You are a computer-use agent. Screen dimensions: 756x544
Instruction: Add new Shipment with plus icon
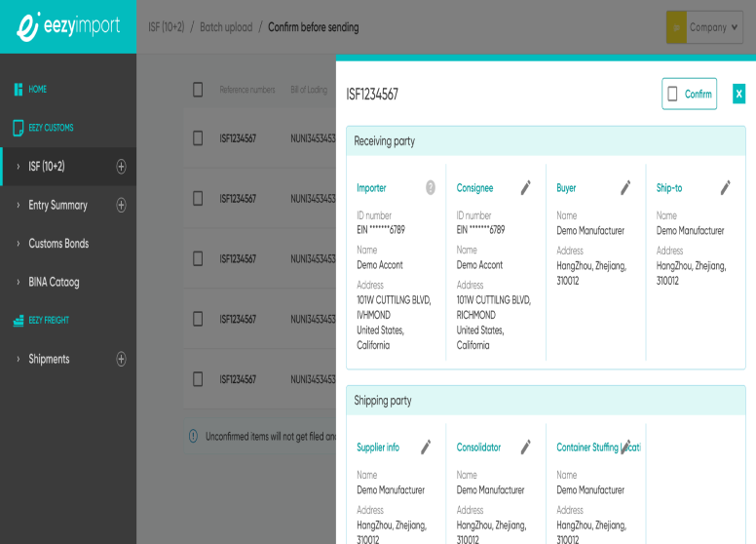[x=121, y=359]
